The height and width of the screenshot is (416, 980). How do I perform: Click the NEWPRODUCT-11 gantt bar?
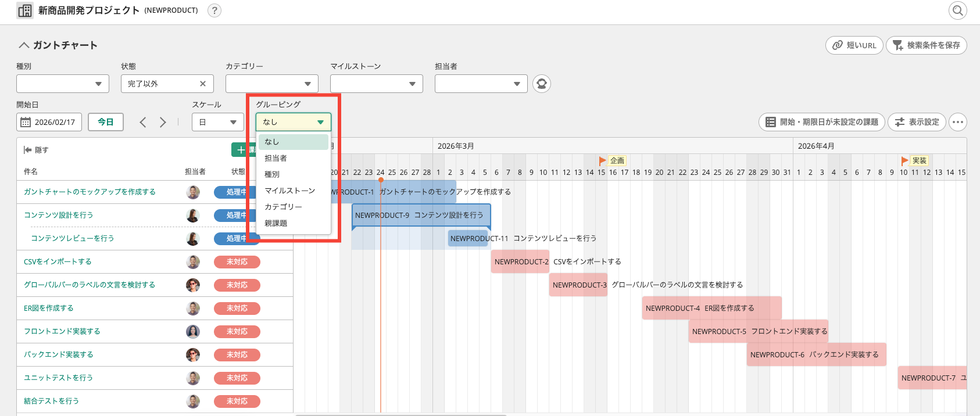(x=468, y=238)
